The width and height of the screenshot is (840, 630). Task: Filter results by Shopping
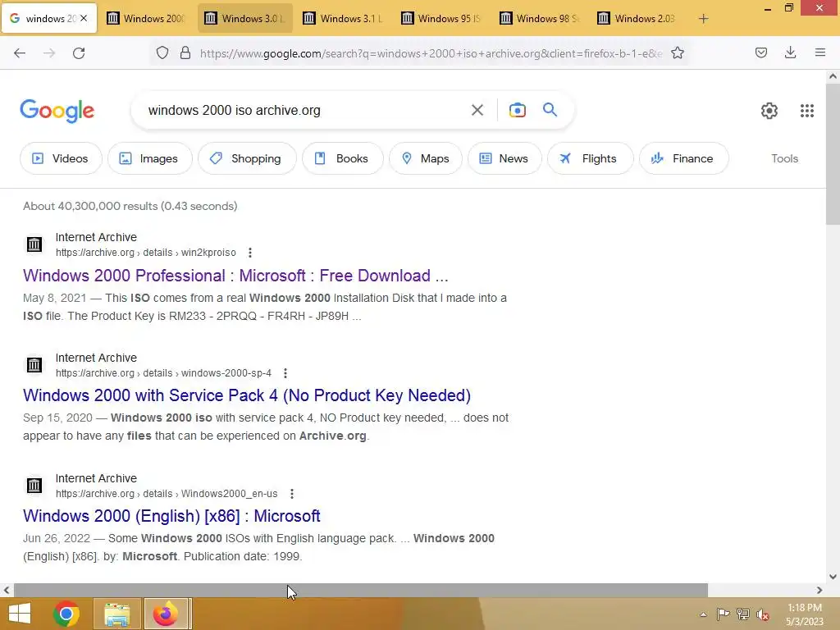246,158
